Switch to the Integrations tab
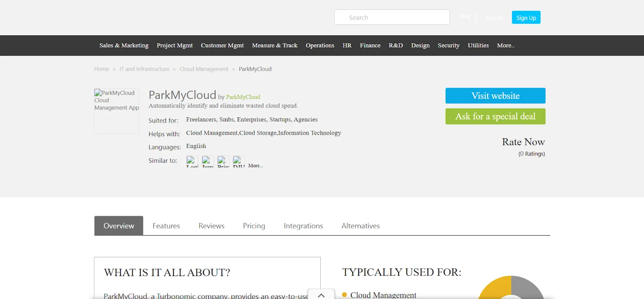644x299 pixels. click(x=303, y=226)
